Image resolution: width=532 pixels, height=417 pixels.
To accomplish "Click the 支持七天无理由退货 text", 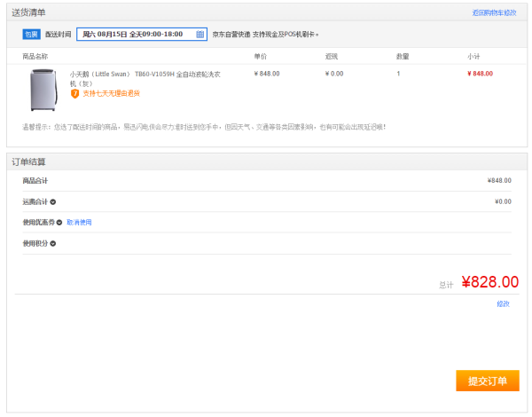I will (112, 93).
